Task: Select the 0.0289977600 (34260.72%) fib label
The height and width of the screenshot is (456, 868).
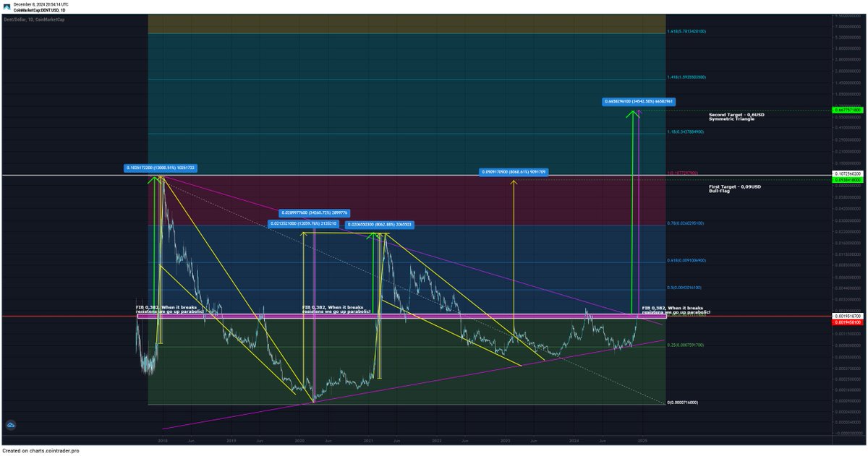Action: coord(314,212)
